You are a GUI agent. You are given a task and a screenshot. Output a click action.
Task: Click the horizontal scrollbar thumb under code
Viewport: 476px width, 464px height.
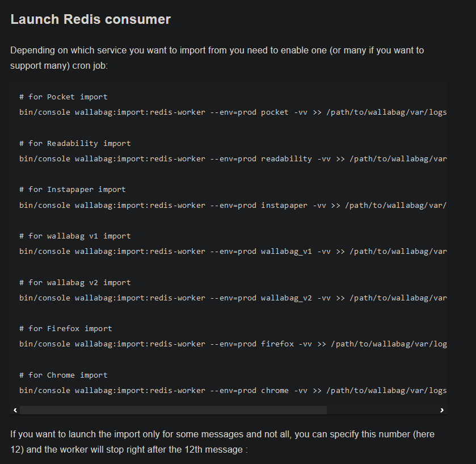174,410
